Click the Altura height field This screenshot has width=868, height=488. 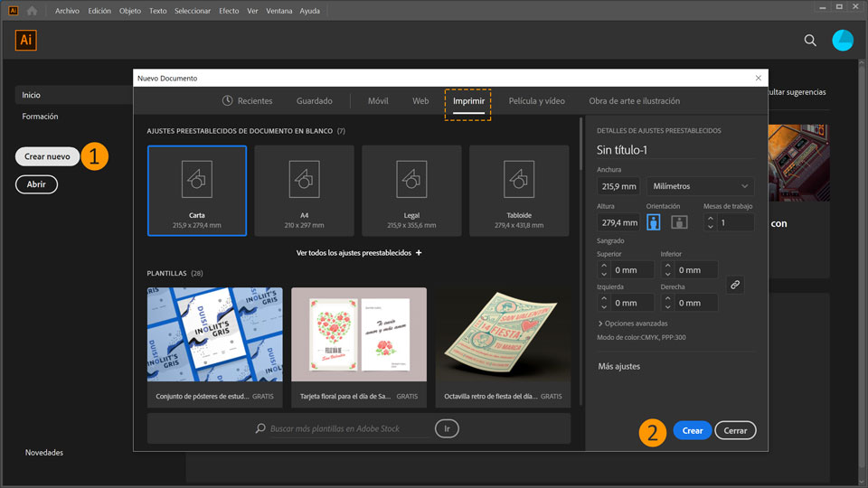618,222
